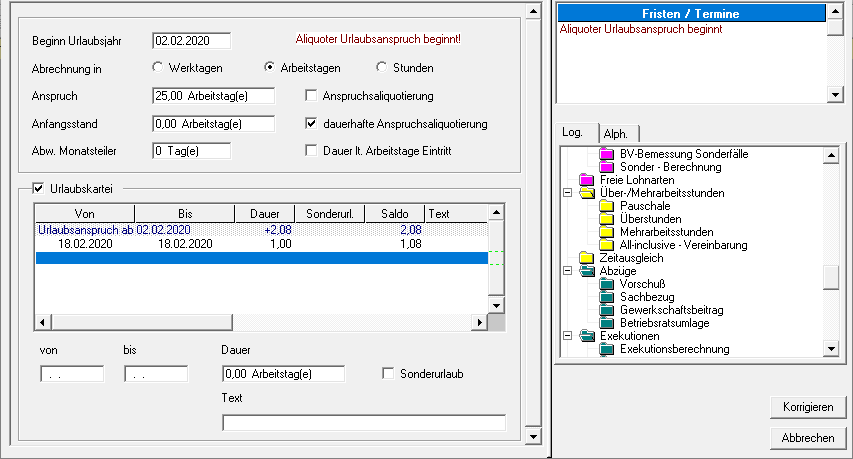This screenshot has height=459, width=853.
Task: Enable the Anspruchsaliquotierung checkbox
Action: [x=312, y=96]
